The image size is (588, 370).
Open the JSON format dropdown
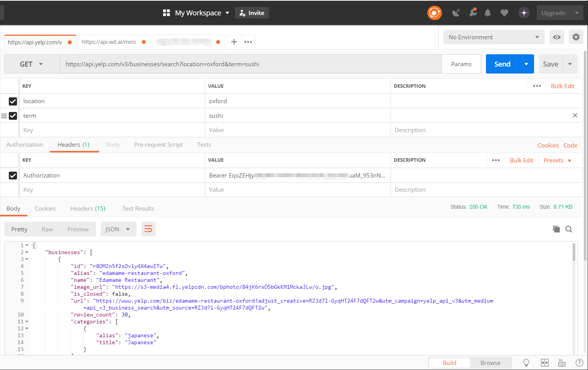pos(118,229)
